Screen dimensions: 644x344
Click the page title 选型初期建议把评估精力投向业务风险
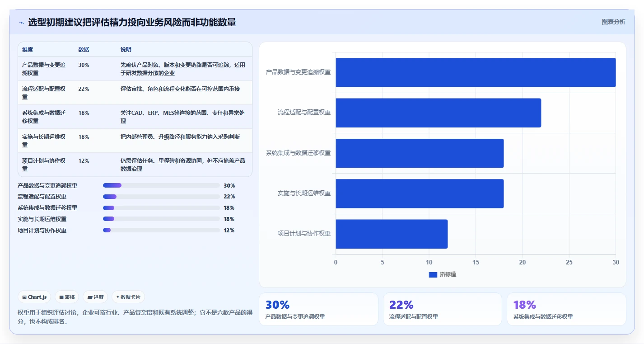coord(132,23)
